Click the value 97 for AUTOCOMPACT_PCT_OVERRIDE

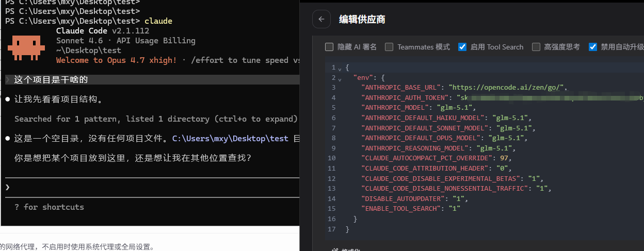click(504, 158)
